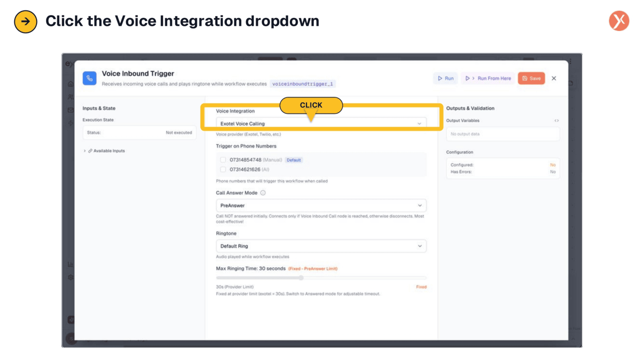Click the Run play icon
Image resolution: width=644 pixels, height=362 pixels.
click(x=440, y=78)
